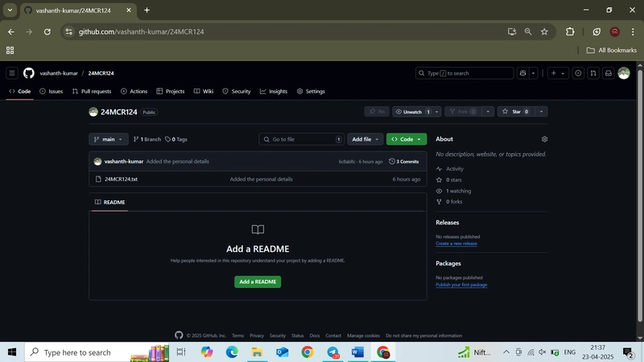Open the Security tab
The image size is (644, 362).
pos(237,91)
